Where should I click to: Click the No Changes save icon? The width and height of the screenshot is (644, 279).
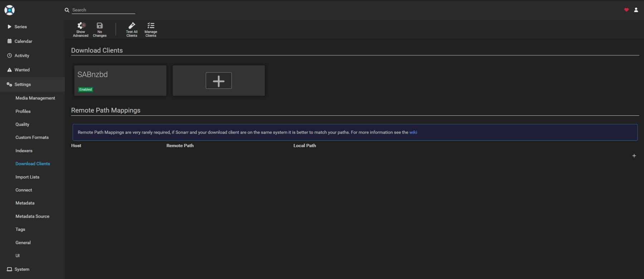point(99,29)
